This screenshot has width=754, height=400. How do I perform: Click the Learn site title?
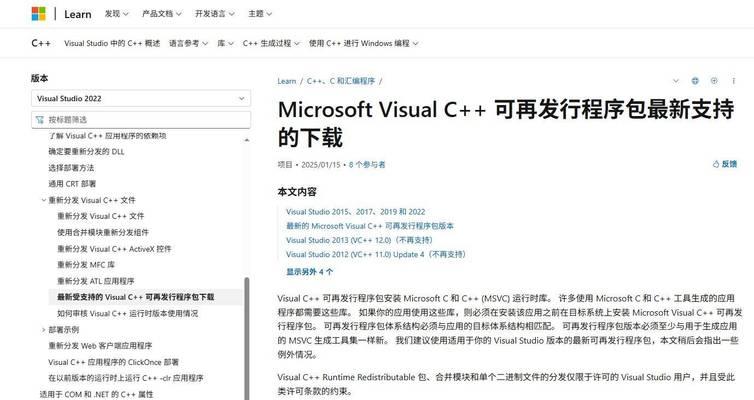tap(77, 14)
